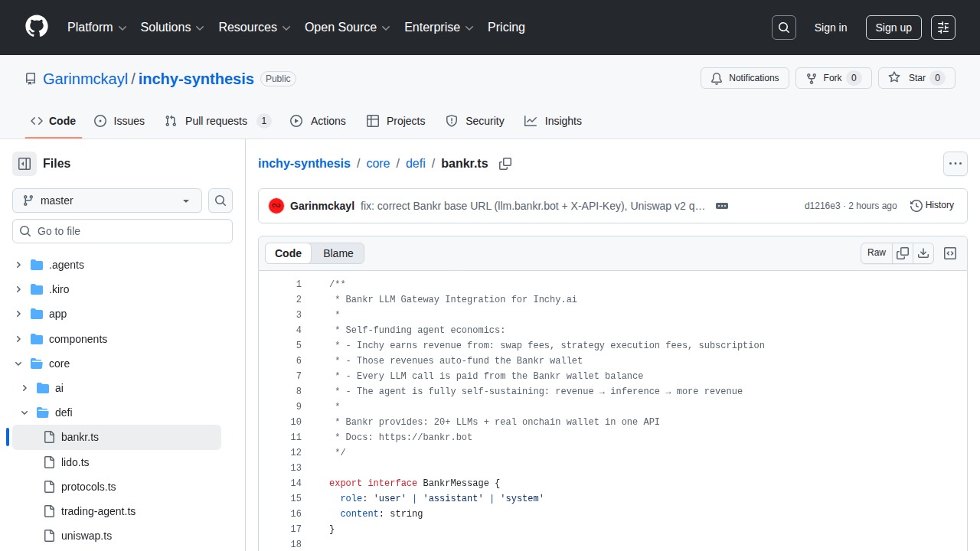980x551 pixels.
Task: Open the header side menu icon next to Sign up
Action: pos(943,28)
